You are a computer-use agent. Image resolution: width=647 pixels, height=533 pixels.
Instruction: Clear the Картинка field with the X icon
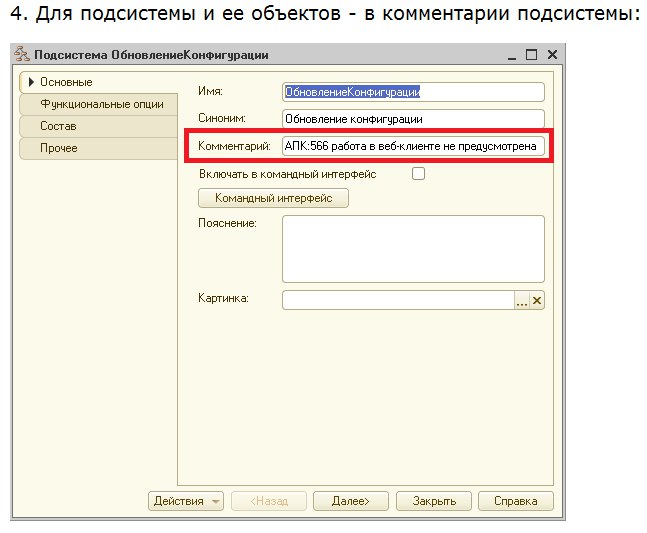(x=537, y=300)
